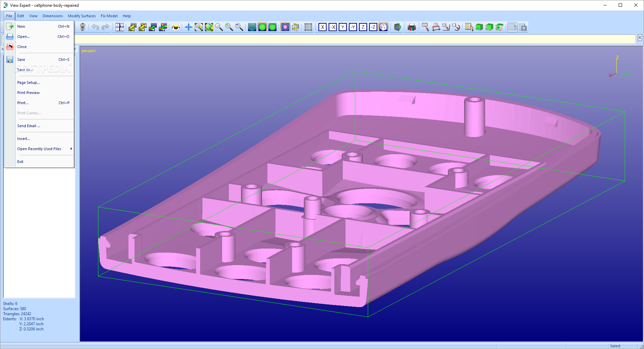The width and height of the screenshot is (644, 349).
Task: Click the first yellow arrow transform icon
Action: click(x=133, y=27)
